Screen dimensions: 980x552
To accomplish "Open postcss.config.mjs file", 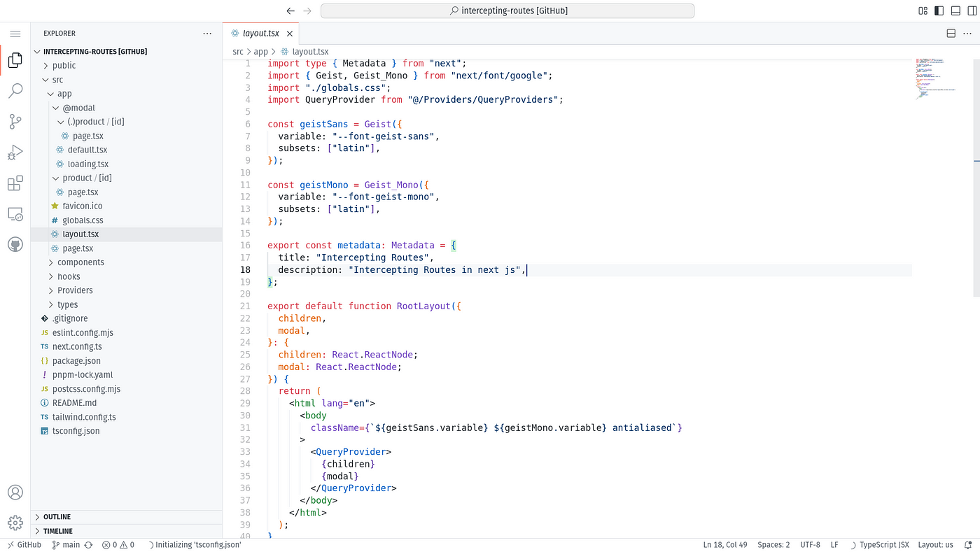I will click(x=127, y=389).
